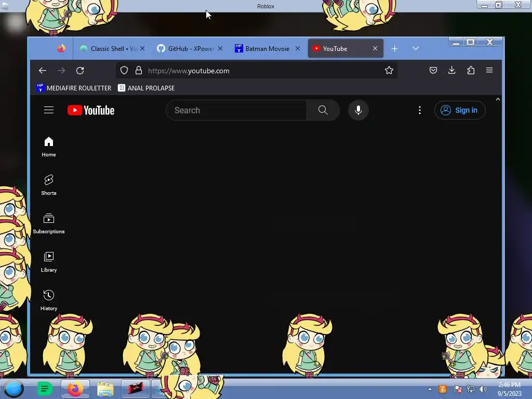Open Shorts in the sidebar
The width and height of the screenshot is (532, 399).
(x=49, y=185)
